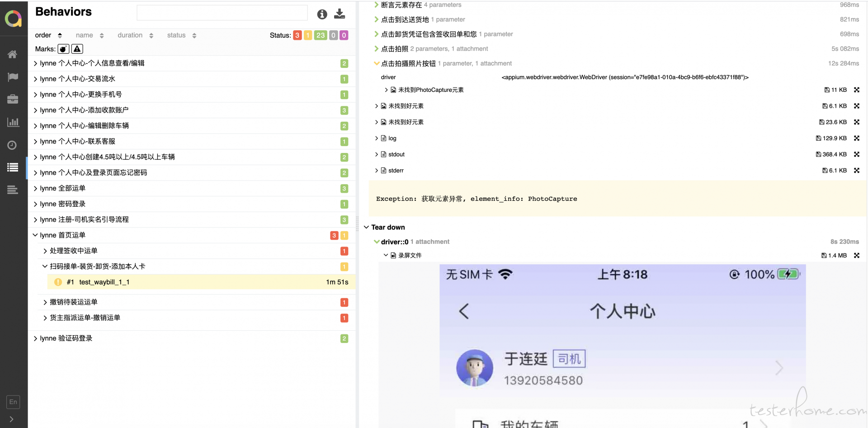Open the stderr attachment

[396, 171]
